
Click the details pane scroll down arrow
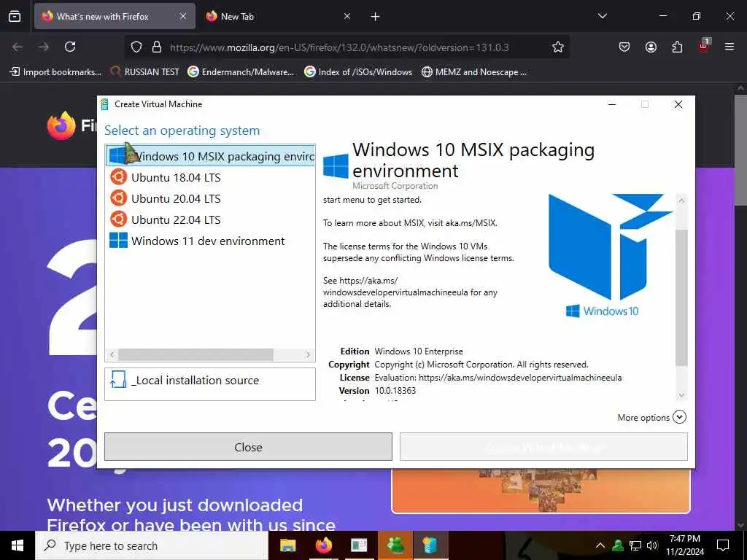click(681, 394)
